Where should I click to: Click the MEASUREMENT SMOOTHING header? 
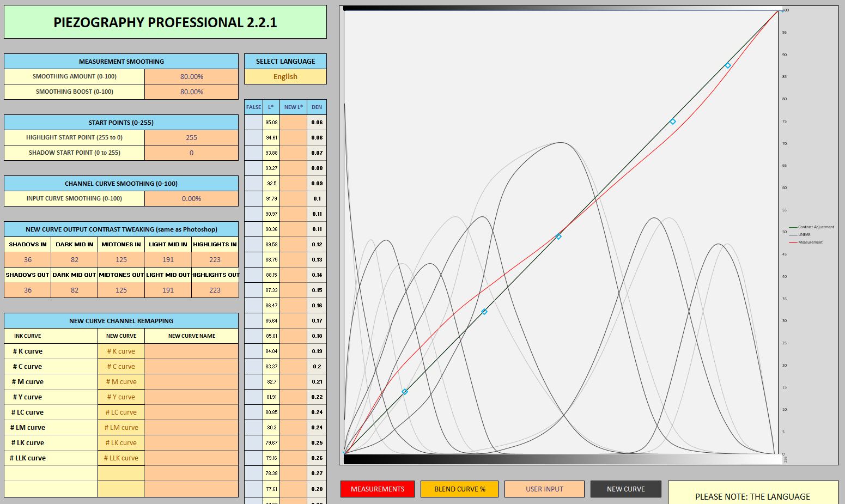(x=121, y=62)
